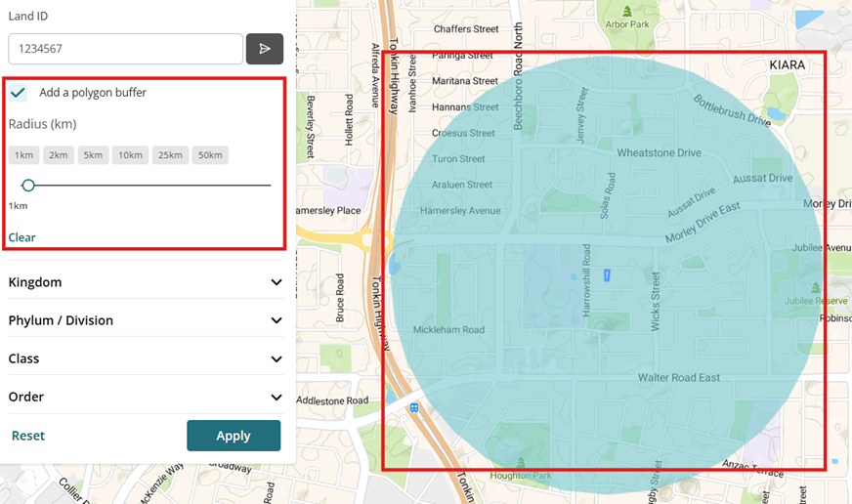This screenshot has width=852, height=504.
Task: Open the Class filter chevron
Action: point(277,358)
